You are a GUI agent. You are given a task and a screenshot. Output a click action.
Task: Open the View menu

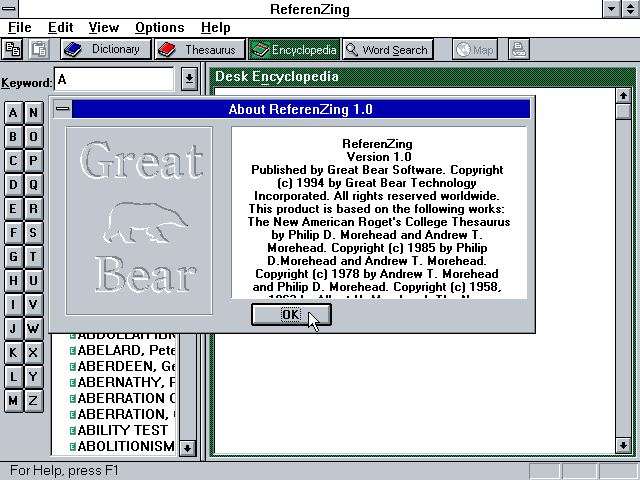104,27
